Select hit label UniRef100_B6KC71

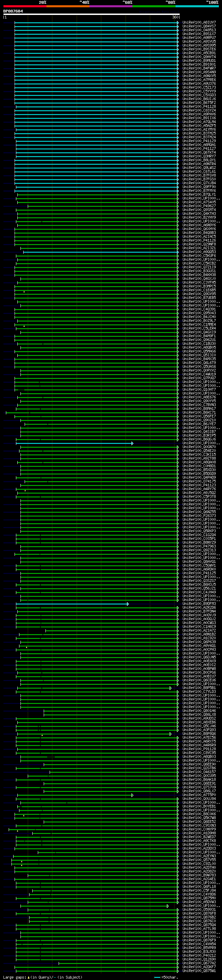(199, 412)
